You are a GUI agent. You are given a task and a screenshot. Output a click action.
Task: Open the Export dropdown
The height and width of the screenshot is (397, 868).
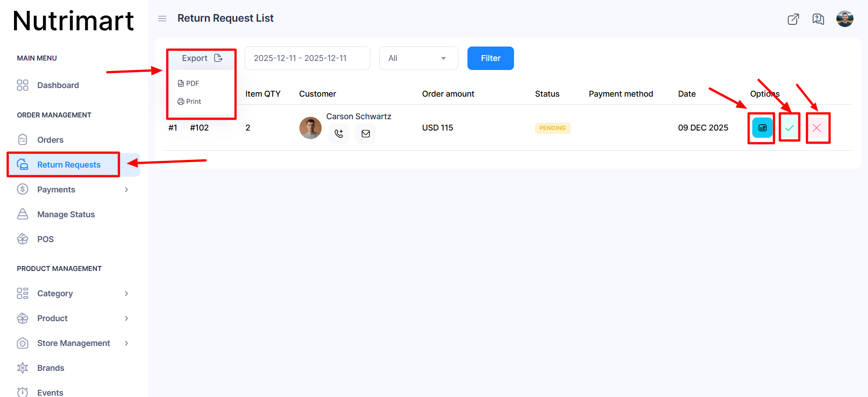pyautogui.click(x=202, y=58)
